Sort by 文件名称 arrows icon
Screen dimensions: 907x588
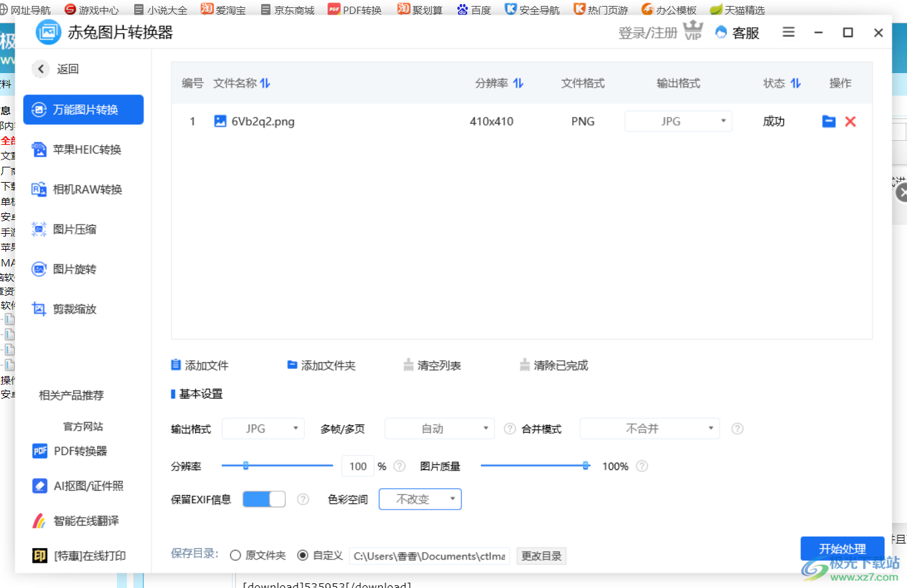click(x=265, y=83)
